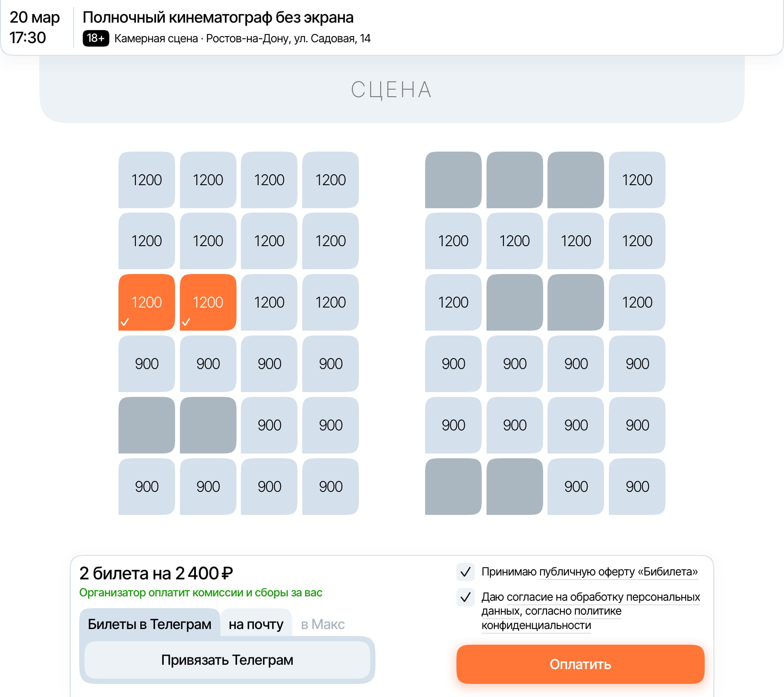This screenshot has width=784, height=697.
Task: Select the 900 seat just right of left block's occupied pair
Action: [x=269, y=425]
